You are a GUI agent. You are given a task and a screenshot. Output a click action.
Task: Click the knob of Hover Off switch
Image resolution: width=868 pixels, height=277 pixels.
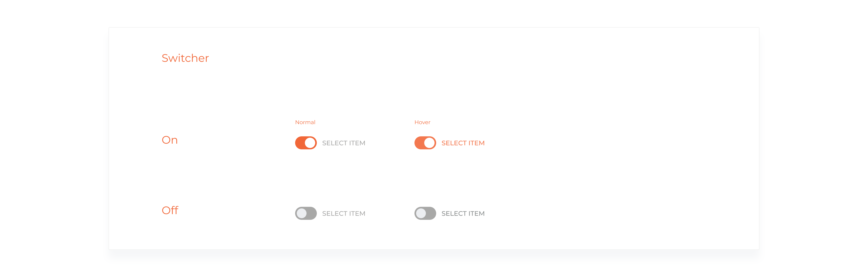click(x=421, y=213)
